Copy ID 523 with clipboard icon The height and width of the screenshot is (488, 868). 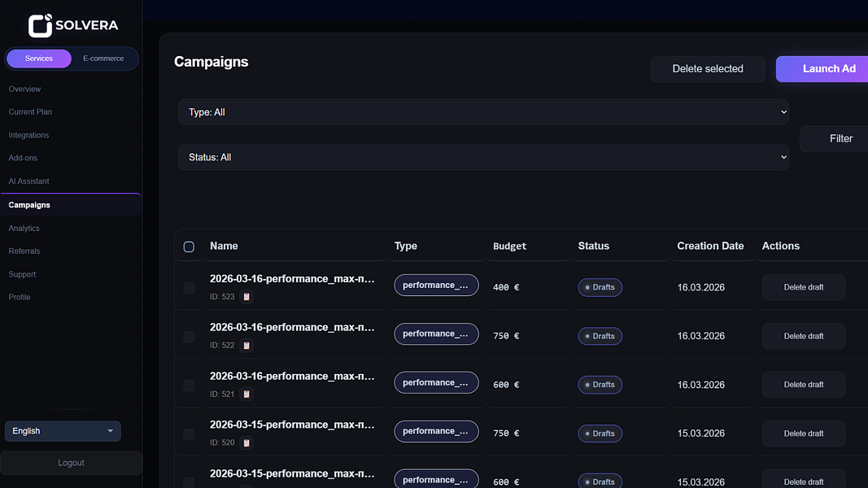click(246, 297)
